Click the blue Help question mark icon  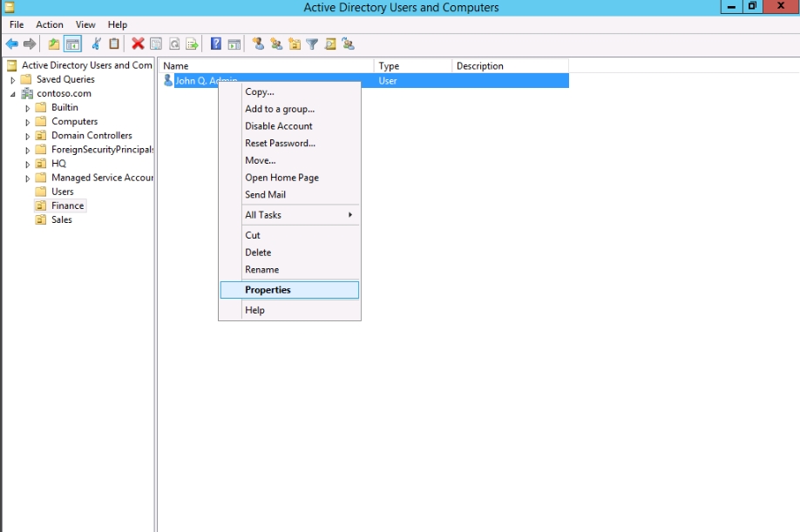coord(215,44)
